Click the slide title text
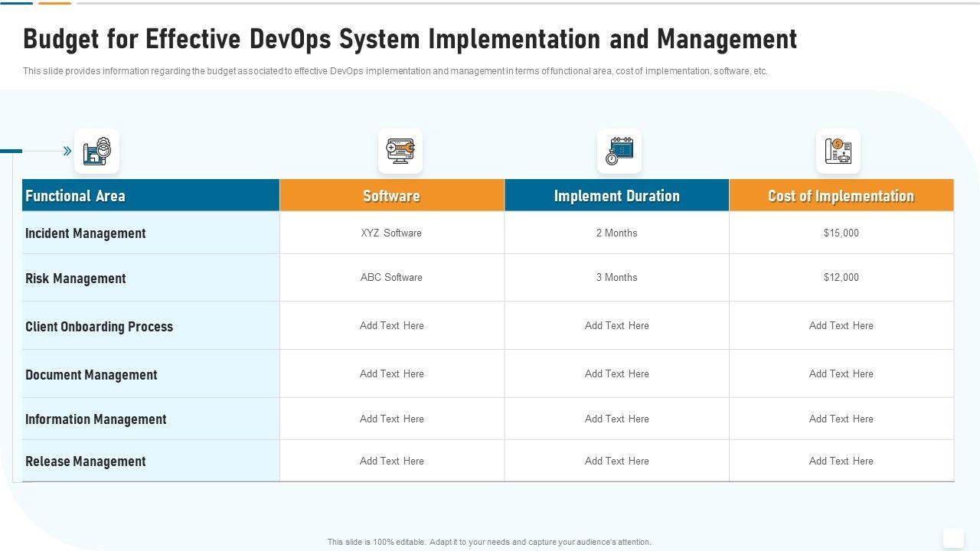The width and height of the screenshot is (980, 551). pos(410,39)
